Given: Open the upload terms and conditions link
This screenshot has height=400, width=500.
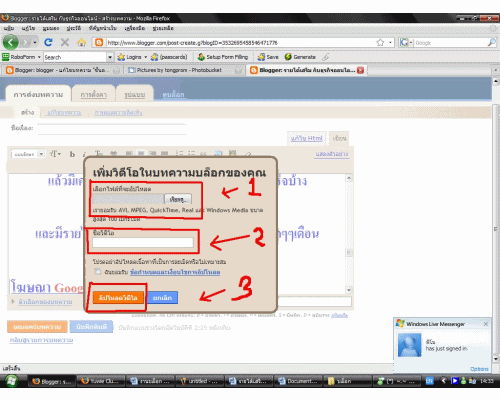Looking at the screenshot, I should click(x=175, y=272).
